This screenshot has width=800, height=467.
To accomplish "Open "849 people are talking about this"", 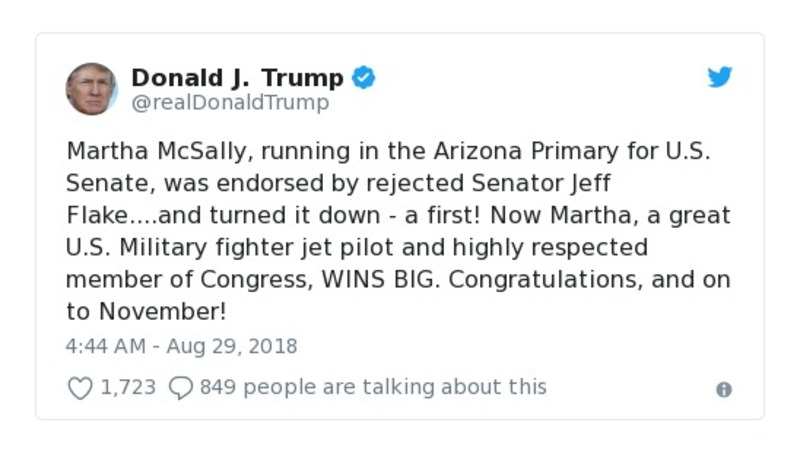I will [x=373, y=387].
